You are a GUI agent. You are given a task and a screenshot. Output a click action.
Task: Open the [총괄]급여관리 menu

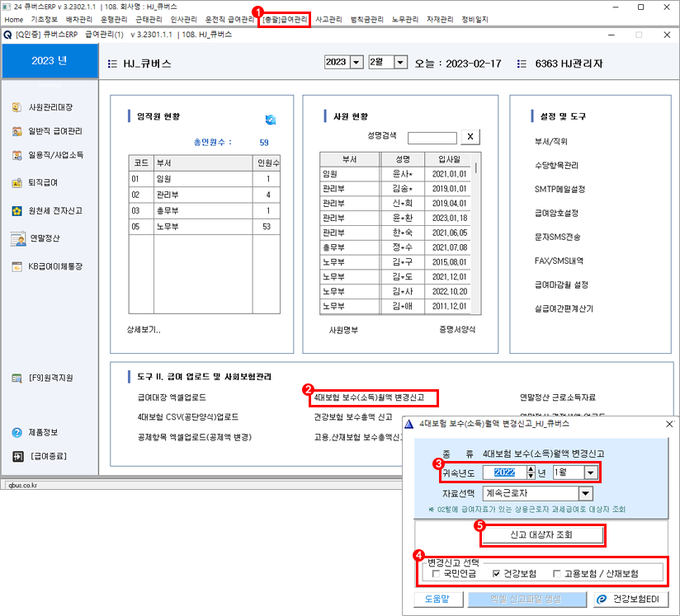[x=285, y=20]
